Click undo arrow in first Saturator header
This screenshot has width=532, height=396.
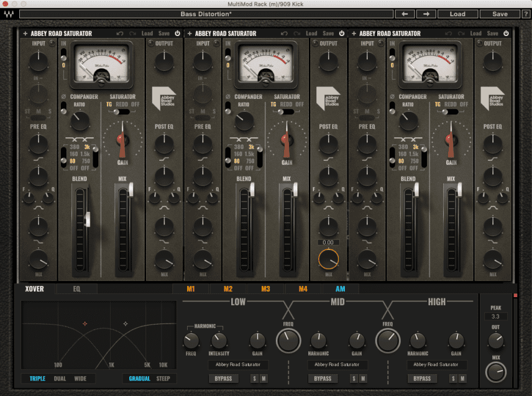[x=120, y=33]
